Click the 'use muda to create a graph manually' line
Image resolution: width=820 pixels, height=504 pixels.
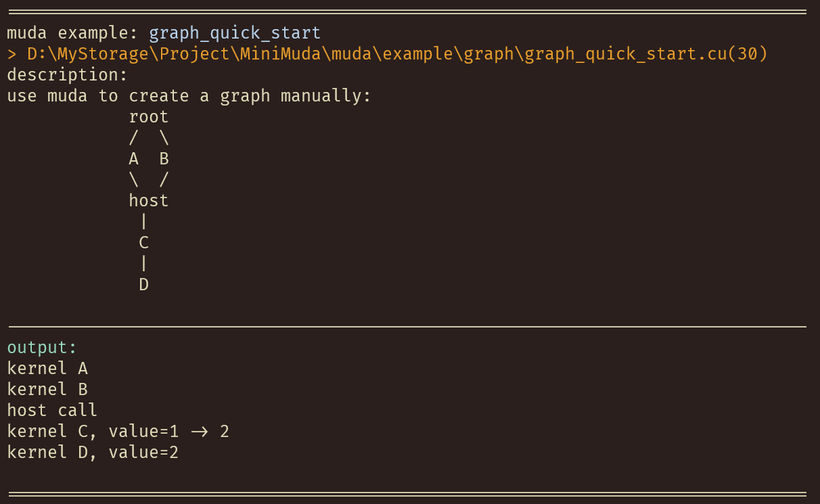click(189, 96)
